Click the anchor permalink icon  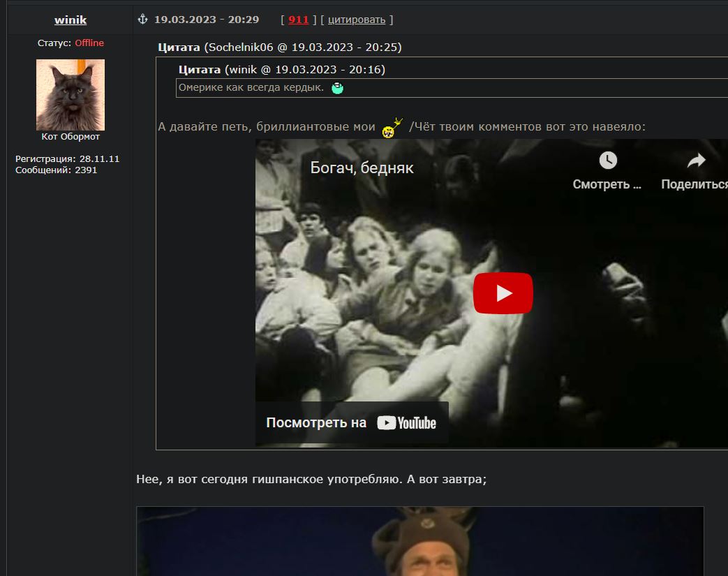coord(142,19)
